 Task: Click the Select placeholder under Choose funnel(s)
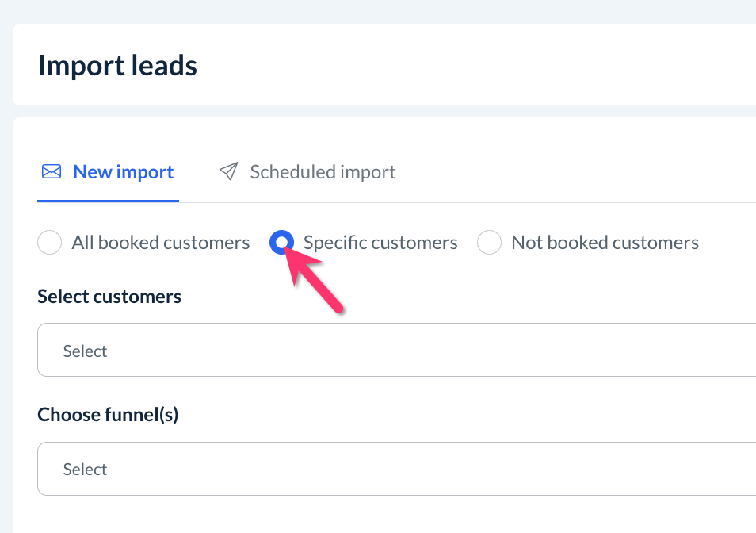pos(85,469)
